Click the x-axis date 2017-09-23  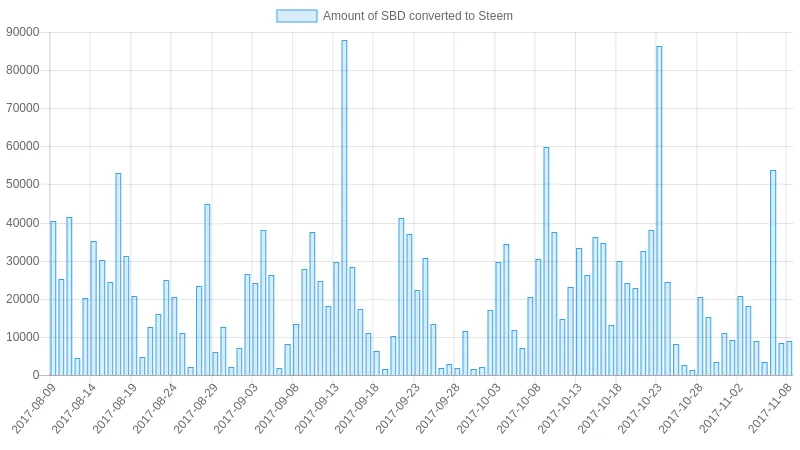pos(398,409)
